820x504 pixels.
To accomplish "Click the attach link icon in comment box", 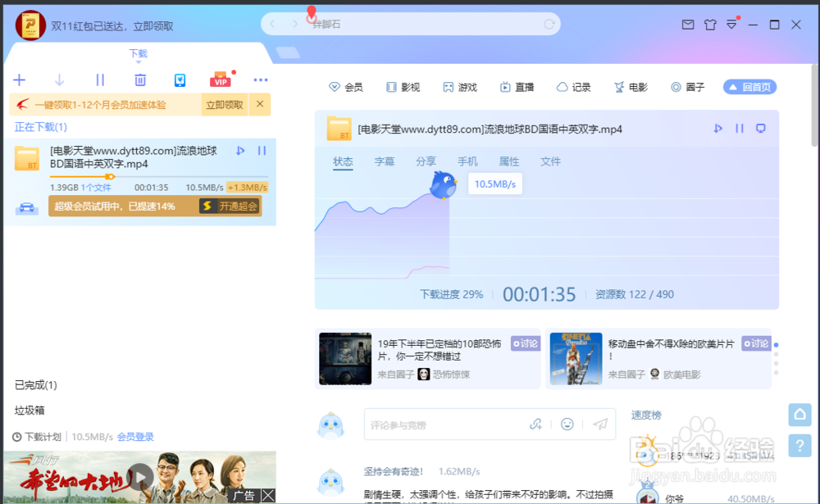I will click(x=536, y=424).
